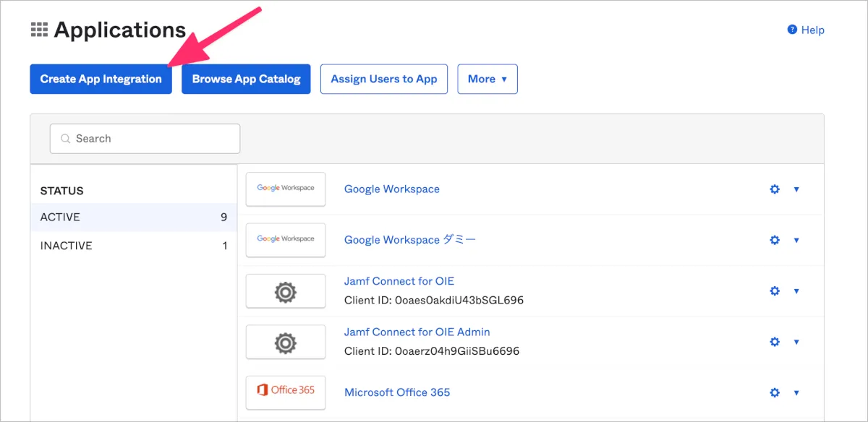Viewport: 868px width, 422px height.
Task: Expand the More dropdown button
Action: [x=488, y=79]
